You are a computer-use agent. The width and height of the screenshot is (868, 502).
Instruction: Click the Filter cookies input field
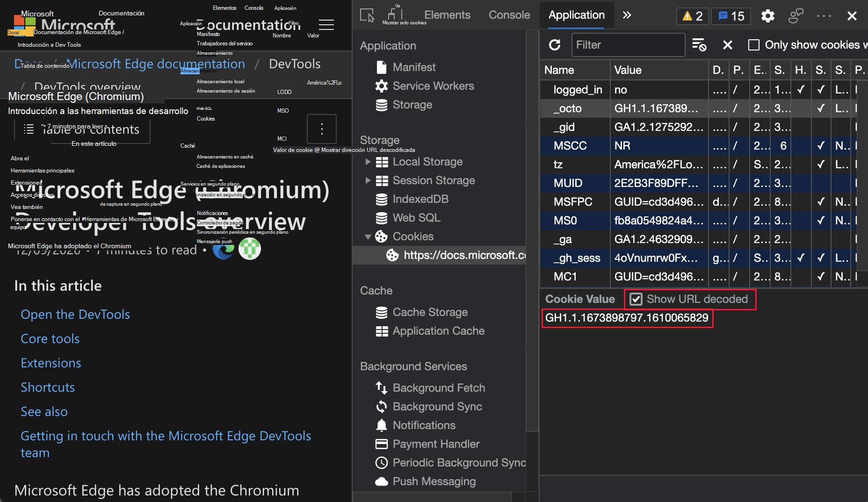coord(628,45)
